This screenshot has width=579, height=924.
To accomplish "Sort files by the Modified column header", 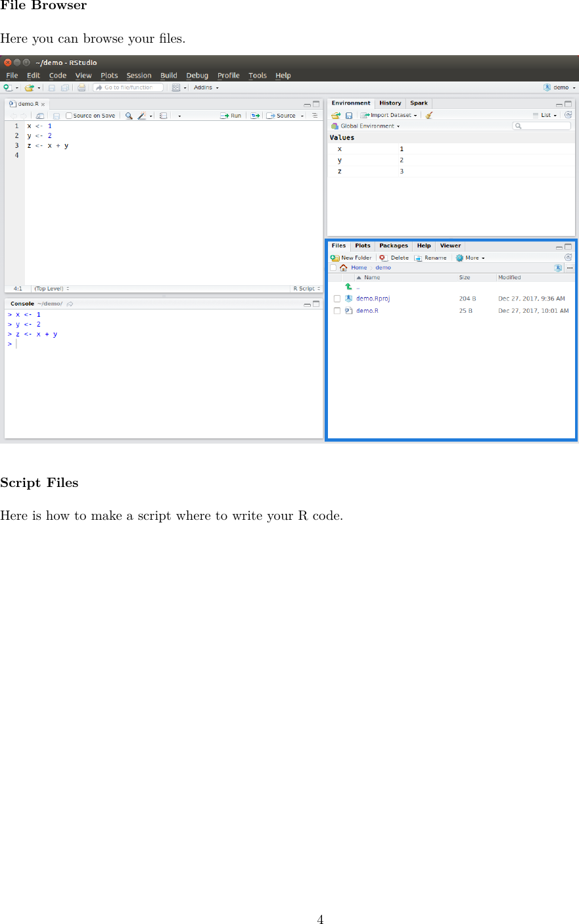I will (509, 277).
